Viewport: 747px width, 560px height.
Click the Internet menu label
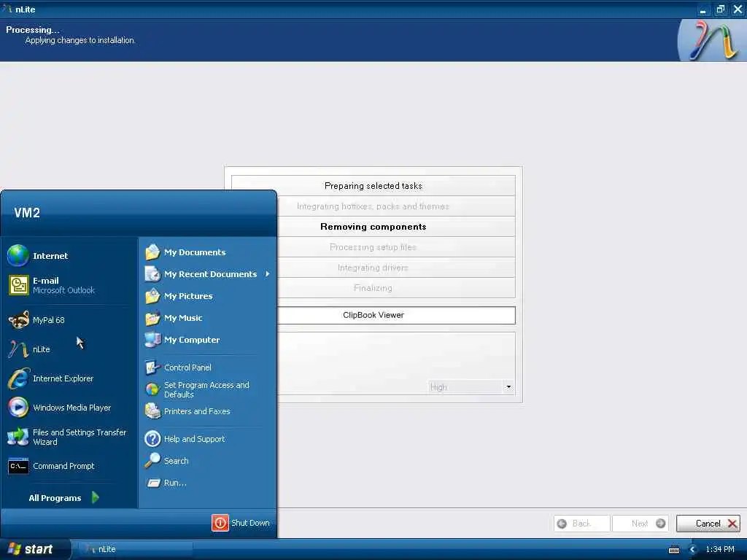coord(50,256)
